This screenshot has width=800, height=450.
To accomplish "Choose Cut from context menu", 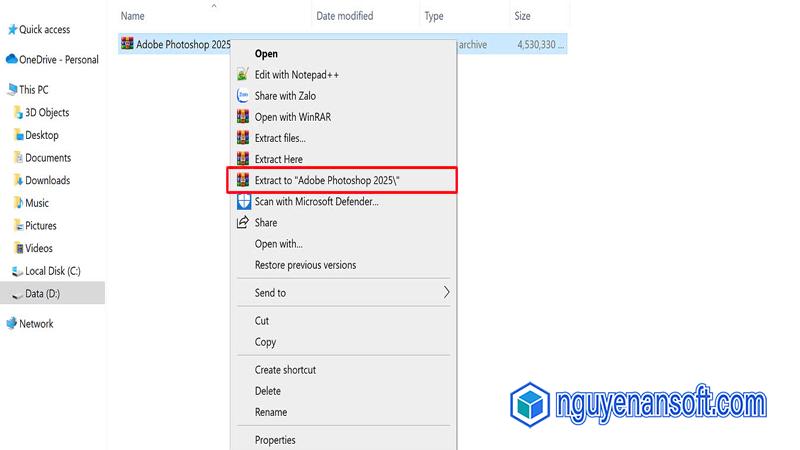I will (x=344, y=320).
